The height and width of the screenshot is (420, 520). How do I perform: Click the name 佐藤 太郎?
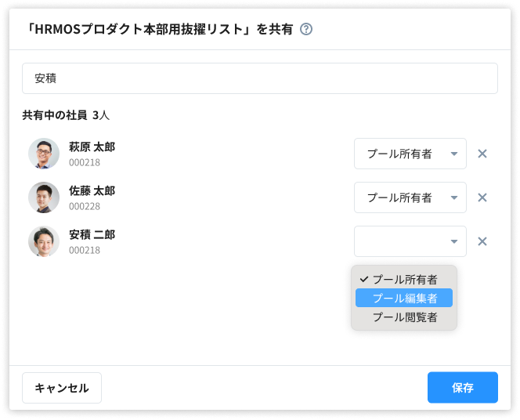92,190
